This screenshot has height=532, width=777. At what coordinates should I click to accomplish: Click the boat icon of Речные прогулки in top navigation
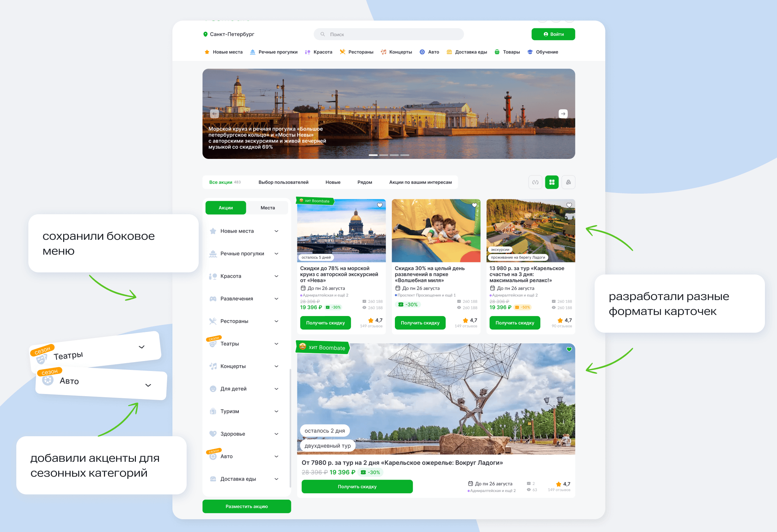point(253,52)
